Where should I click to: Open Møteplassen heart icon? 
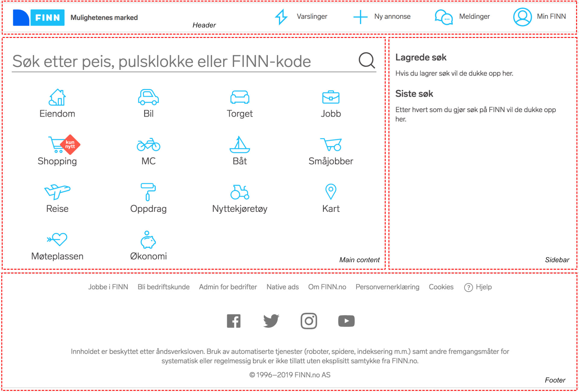(57, 239)
